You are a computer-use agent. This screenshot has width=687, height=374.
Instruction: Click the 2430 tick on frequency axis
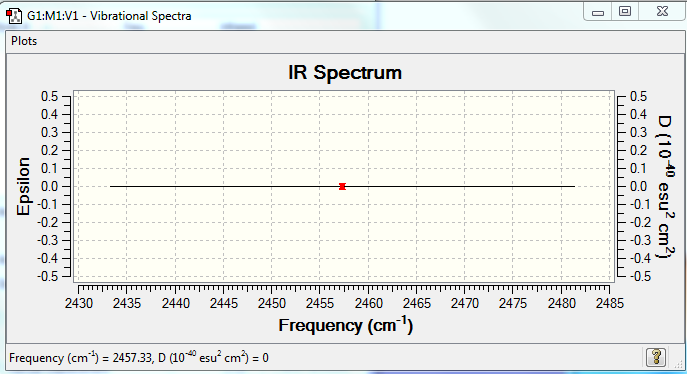pyautogui.click(x=79, y=303)
